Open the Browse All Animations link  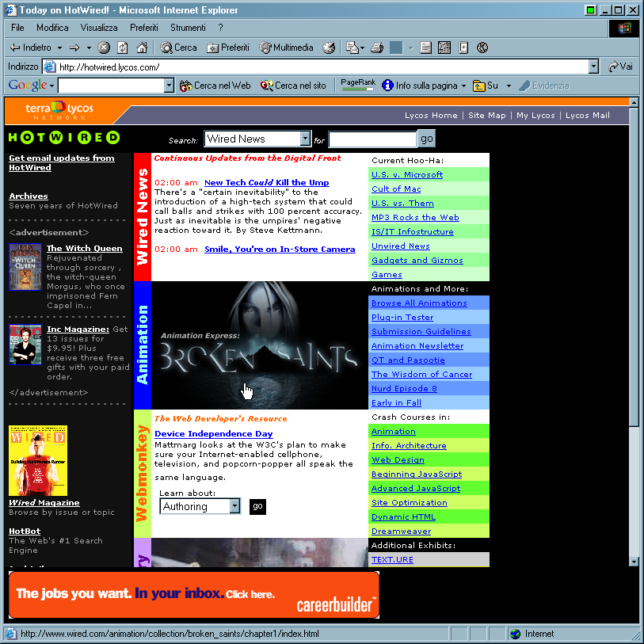point(419,303)
